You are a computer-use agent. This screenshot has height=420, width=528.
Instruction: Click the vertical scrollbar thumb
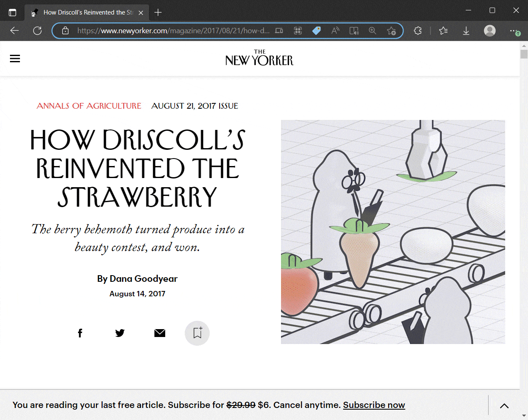524,54
